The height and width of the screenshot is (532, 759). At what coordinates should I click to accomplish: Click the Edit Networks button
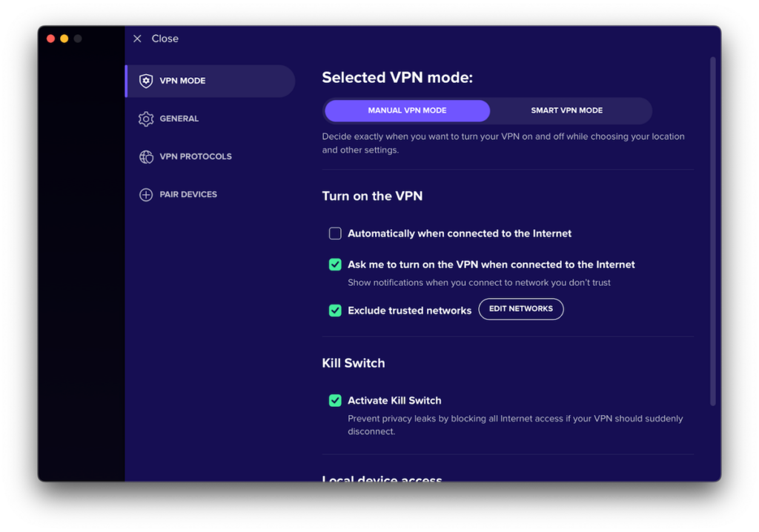click(520, 309)
